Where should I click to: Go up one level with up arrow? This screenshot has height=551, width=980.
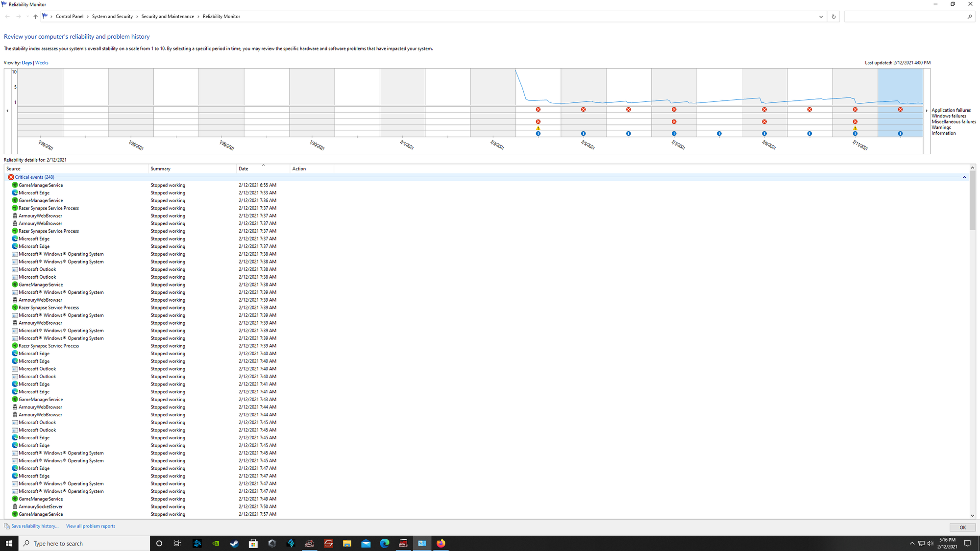tap(35, 17)
